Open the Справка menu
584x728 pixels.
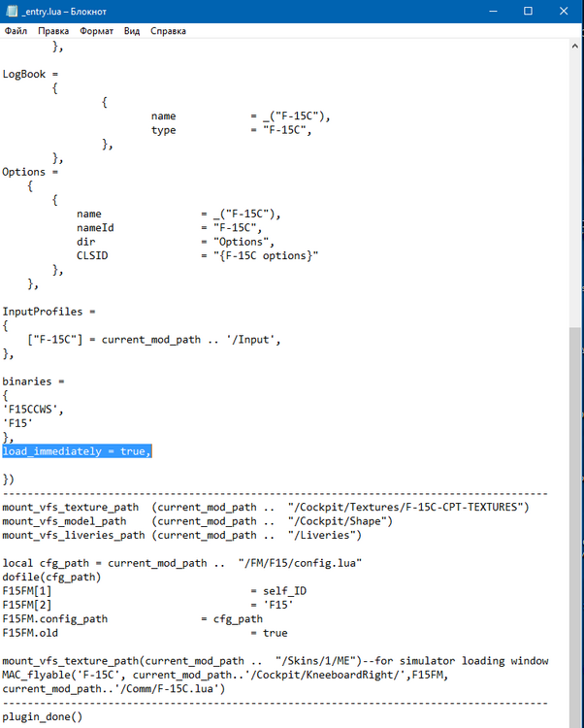[168, 31]
